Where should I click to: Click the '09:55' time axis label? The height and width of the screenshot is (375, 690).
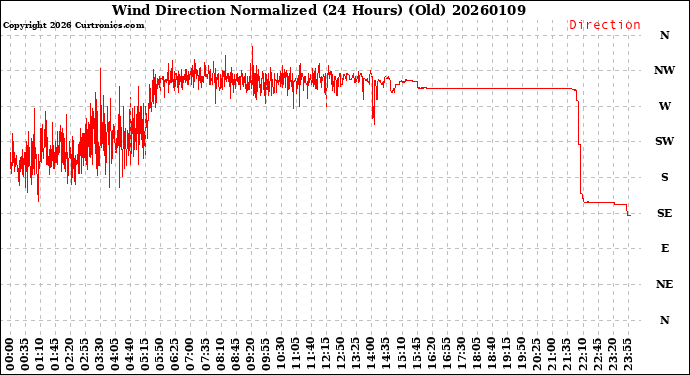coord(266,354)
